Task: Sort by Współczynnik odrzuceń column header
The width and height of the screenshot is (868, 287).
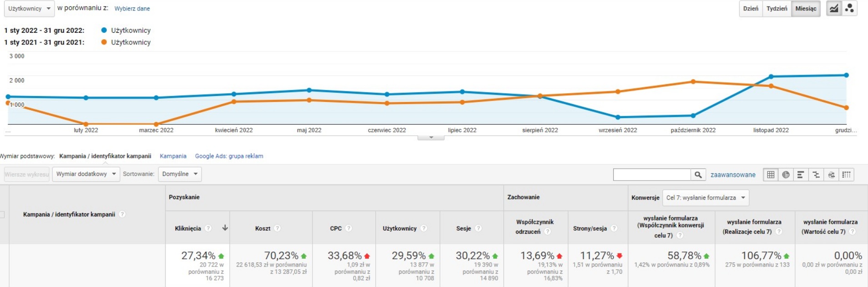Action: (535, 227)
